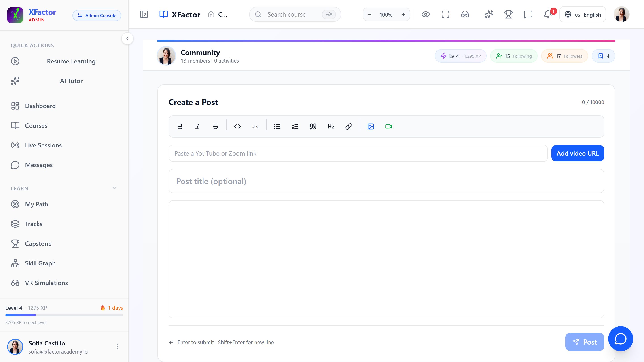Open floating chat support bubble
This screenshot has width=644, height=362.
pyautogui.click(x=621, y=339)
